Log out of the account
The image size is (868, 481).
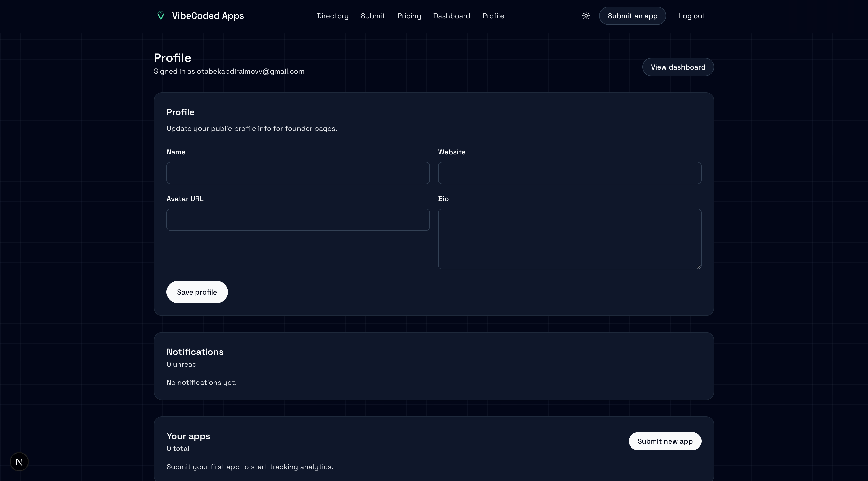click(692, 16)
